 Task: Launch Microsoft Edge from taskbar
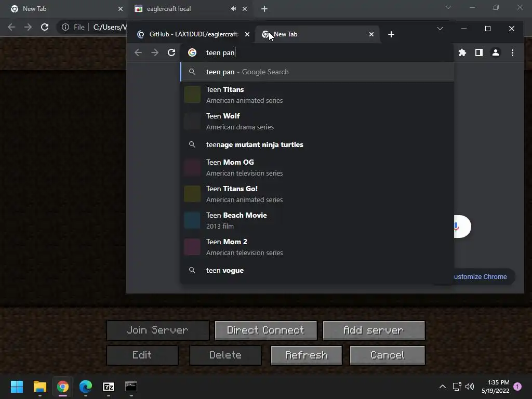point(86,387)
